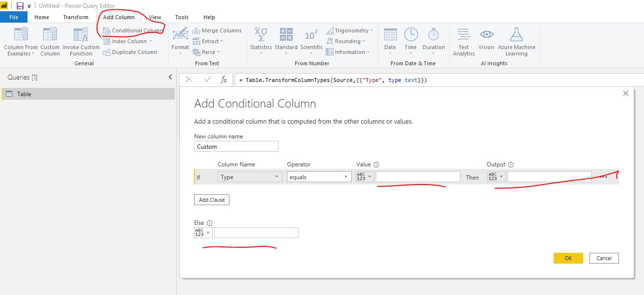
Task: Click the Standard number operations icon
Action: click(286, 34)
